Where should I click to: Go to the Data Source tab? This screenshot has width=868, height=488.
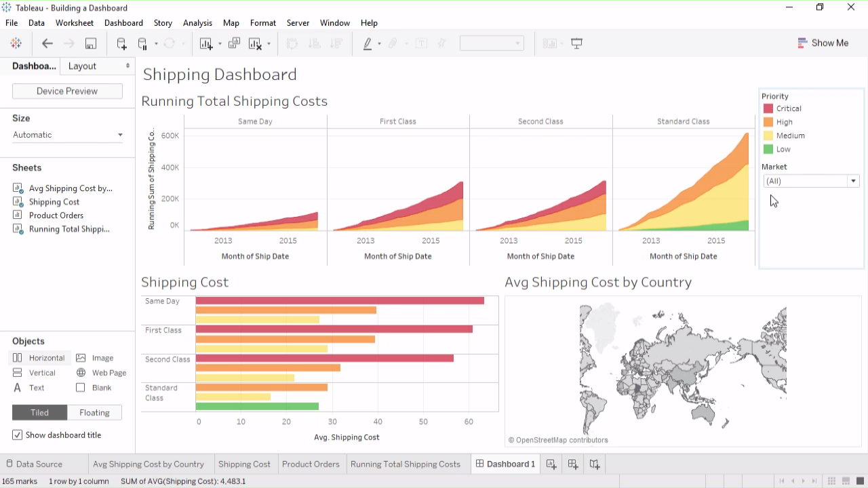pyautogui.click(x=39, y=464)
